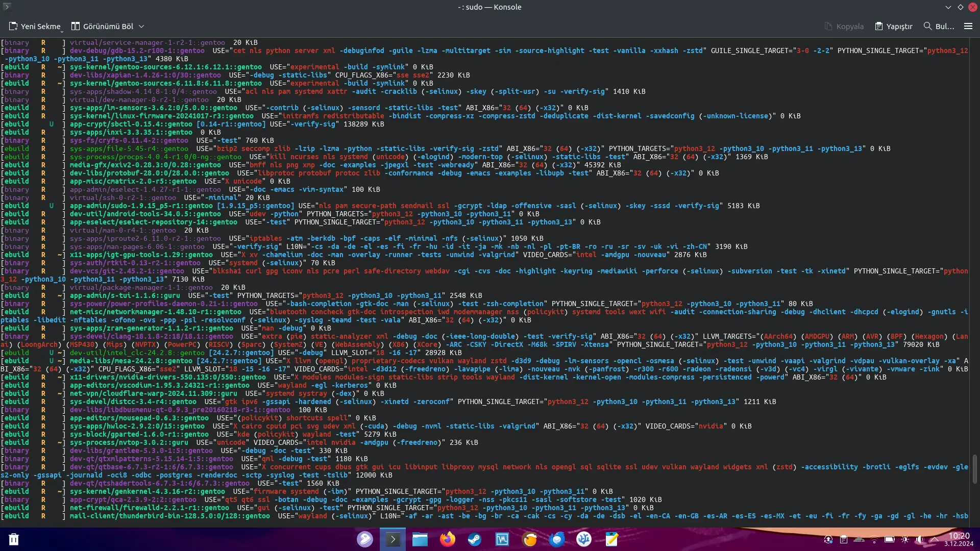Open the clock showing 10:20
980x551 pixels.
pyautogui.click(x=959, y=539)
